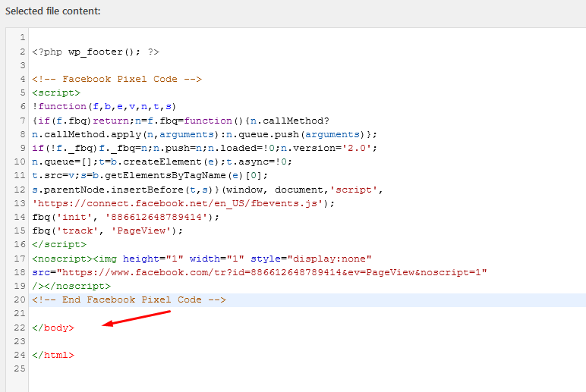
Task: Click the opening <script> tag line
Action: (x=56, y=93)
